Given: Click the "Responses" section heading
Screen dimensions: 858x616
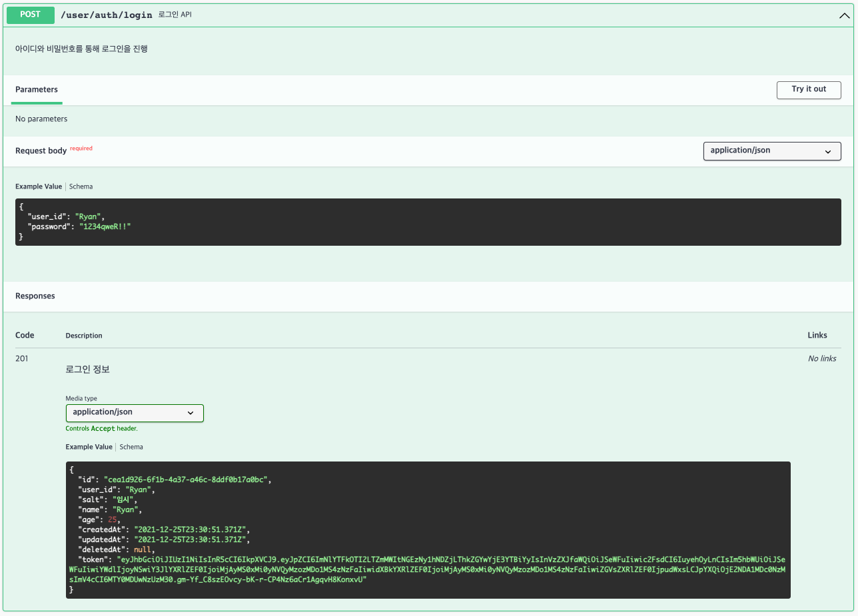Looking at the screenshot, I should click(35, 296).
